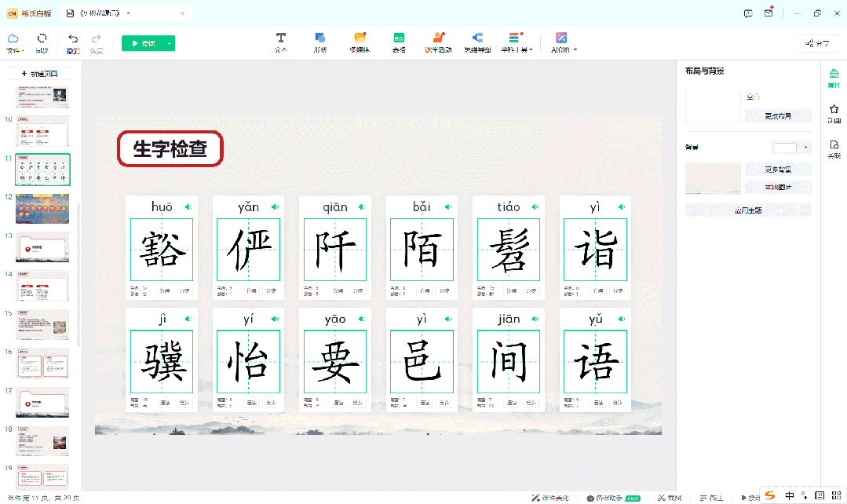Play the speaker icon on the tiáo card

(x=535, y=207)
